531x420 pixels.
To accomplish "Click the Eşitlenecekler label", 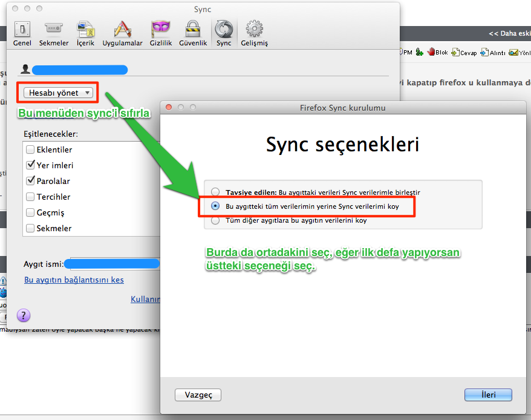I will [x=50, y=134].
